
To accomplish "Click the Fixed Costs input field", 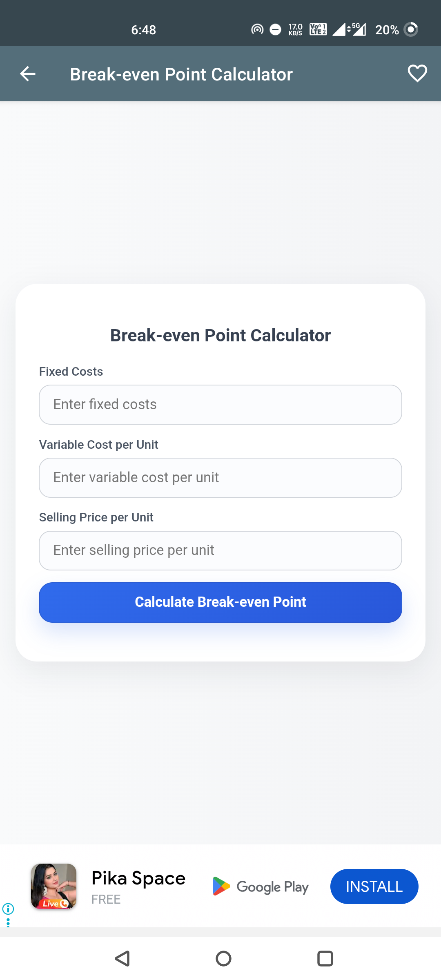I will click(x=220, y=405).
